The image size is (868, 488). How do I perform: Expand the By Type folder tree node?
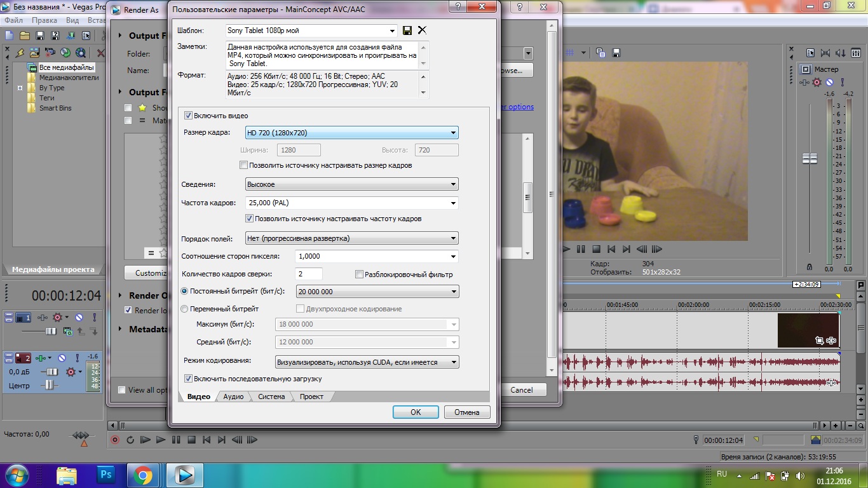click(x=20, y=88)
